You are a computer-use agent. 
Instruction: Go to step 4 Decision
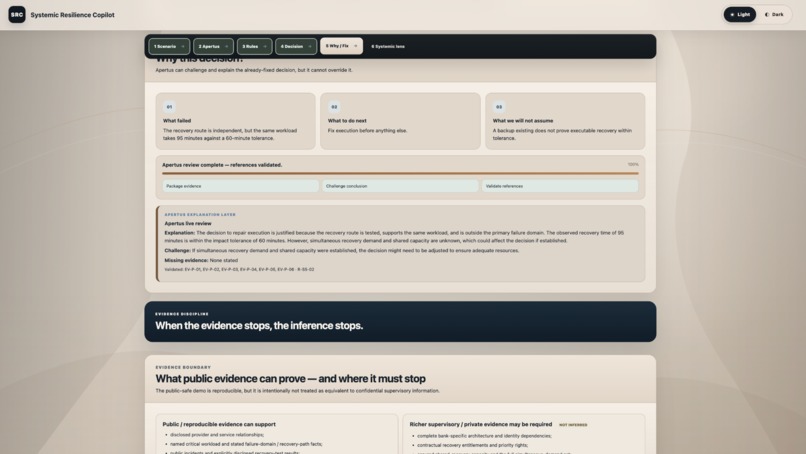pyautogui.click(x=296, y=46)
